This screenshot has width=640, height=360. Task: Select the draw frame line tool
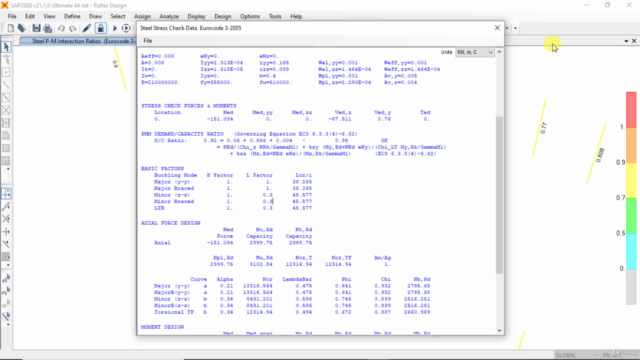pos(6,85)
